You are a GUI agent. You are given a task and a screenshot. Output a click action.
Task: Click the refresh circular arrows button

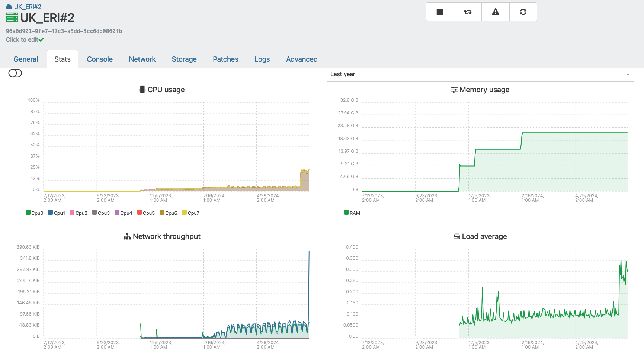pyautogui.click(x=523, y=12)
